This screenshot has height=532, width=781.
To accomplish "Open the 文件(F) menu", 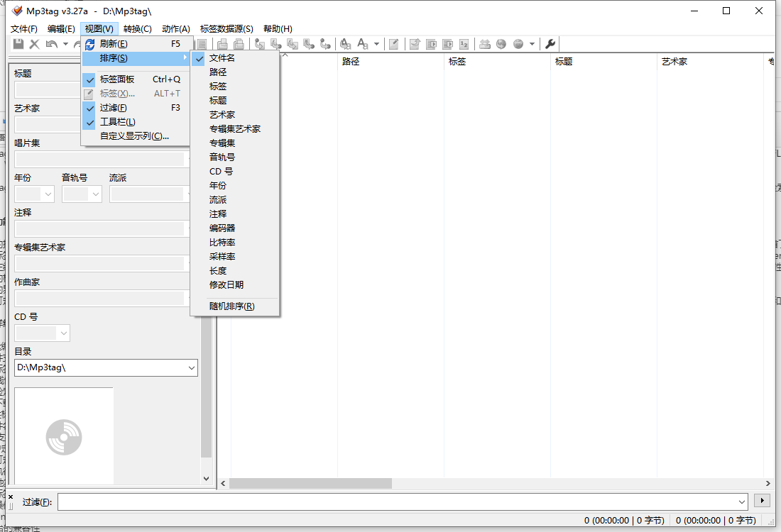I will point(24,29).
